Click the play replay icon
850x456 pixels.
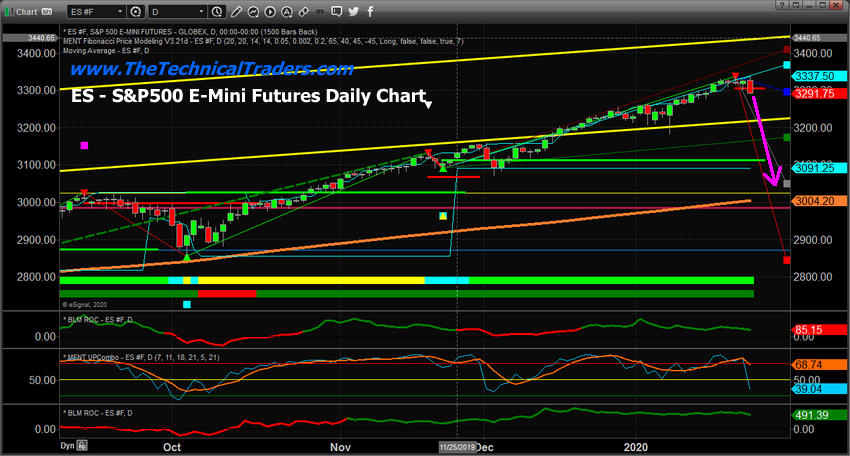(270, 11)
